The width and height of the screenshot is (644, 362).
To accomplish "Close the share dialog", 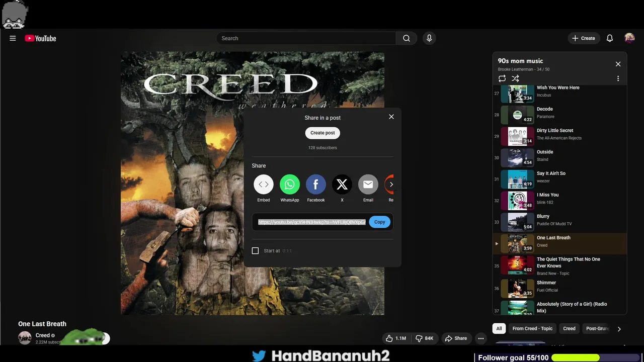I will click(391, 117).
